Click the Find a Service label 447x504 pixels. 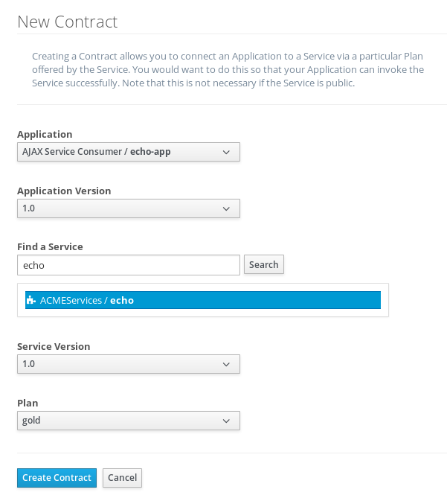[x=50, y=247]
